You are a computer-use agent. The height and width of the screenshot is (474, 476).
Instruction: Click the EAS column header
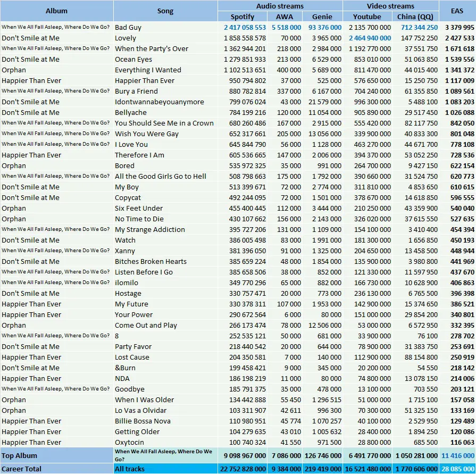[x=457, y=11]
